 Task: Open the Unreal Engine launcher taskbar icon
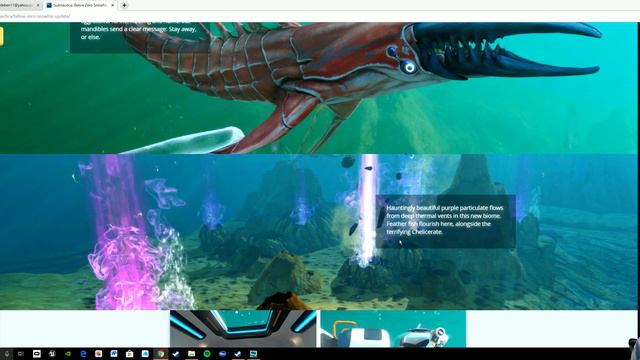pyautogui.click(x=52, y=354)
